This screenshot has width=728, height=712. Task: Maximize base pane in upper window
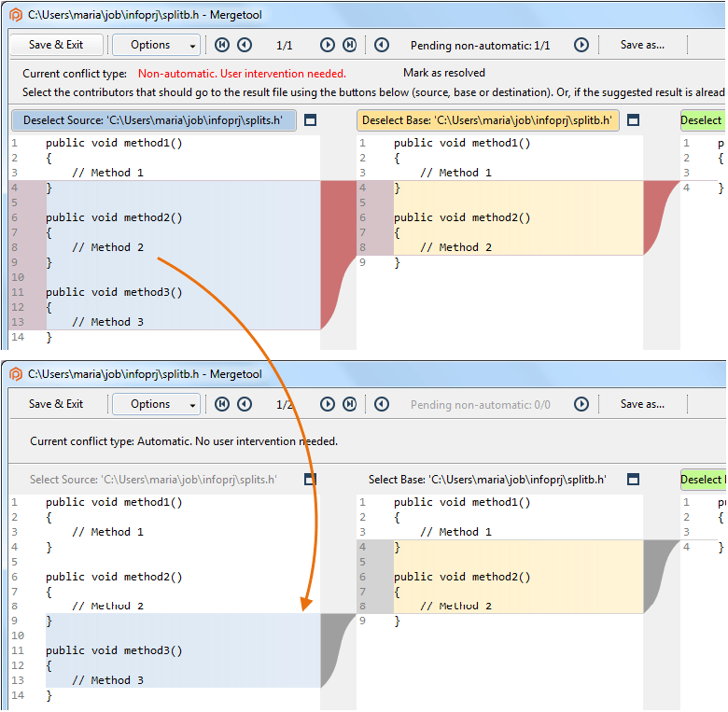634,120
